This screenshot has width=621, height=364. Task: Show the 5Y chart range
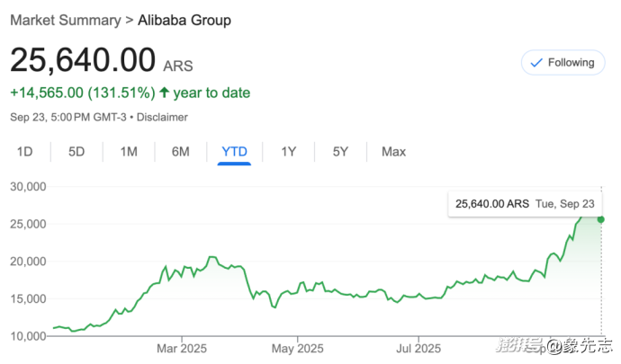(x=340, y=152)
